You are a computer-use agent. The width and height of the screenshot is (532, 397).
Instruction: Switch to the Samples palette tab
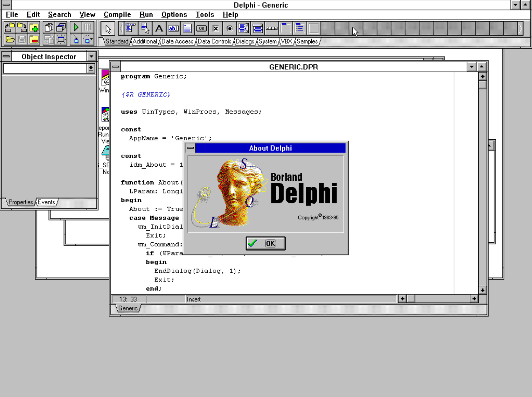307,41
